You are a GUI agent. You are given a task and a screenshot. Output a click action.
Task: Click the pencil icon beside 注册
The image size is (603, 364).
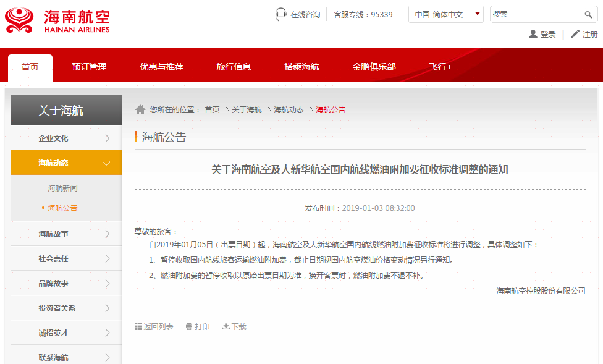point(575,34)
